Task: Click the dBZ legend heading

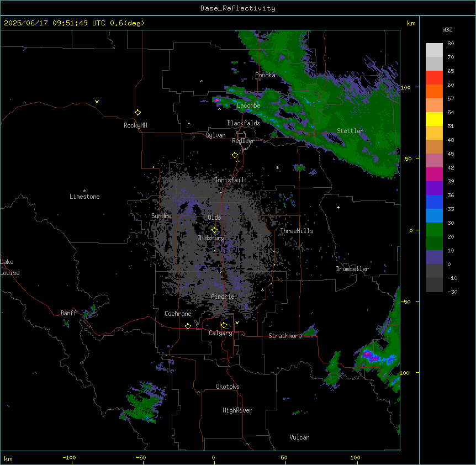Action: 447,30
